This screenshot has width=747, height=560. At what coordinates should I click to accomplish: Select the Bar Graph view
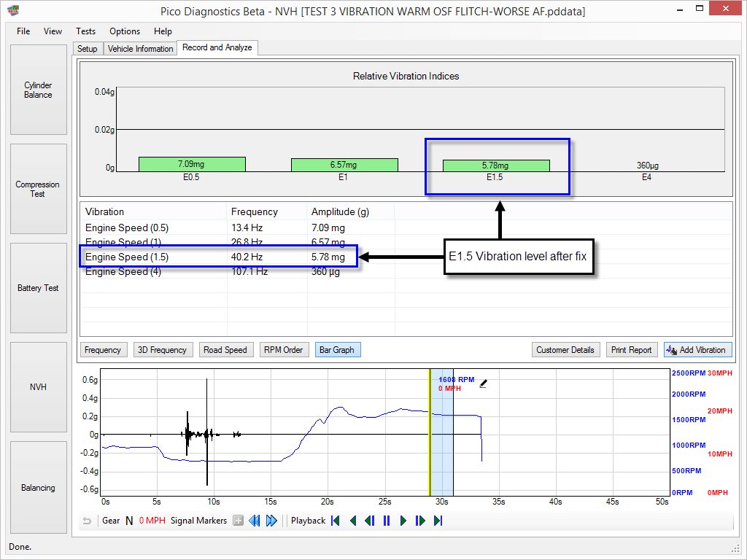(337, 350)
